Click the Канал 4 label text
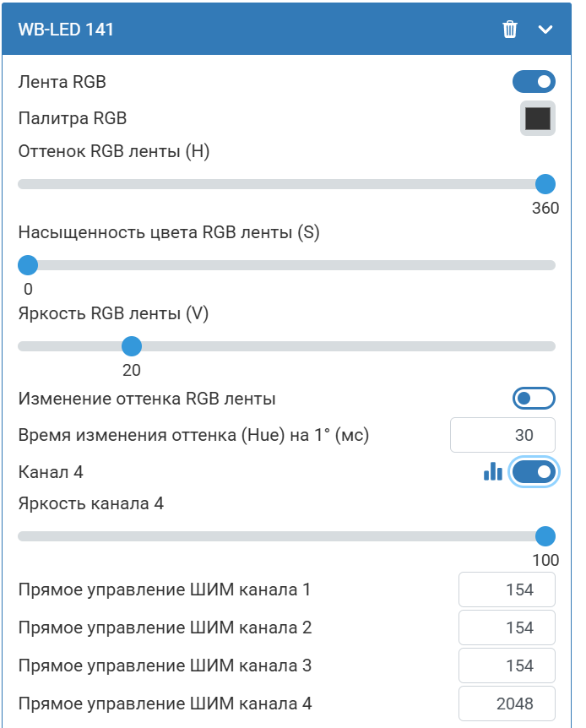586x728 pixels. 51,472
